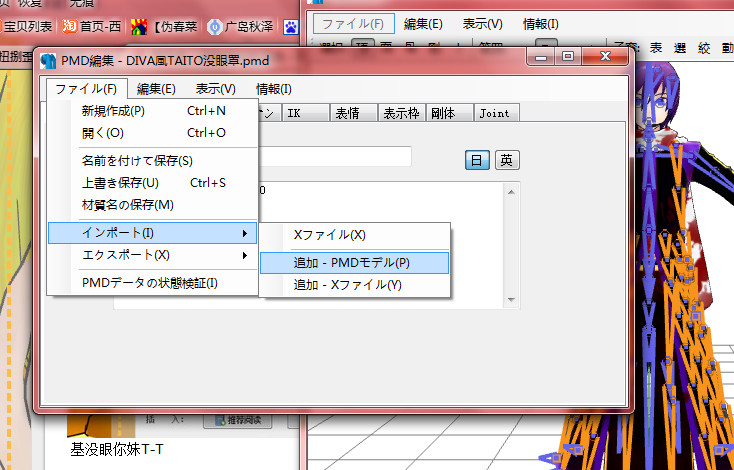Click 表 toolbar item in viewer window
Screen dimensions: 734x470
[656, 48]
